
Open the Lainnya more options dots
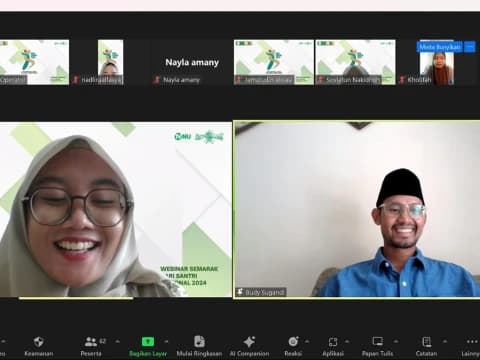tap(472, 342)
